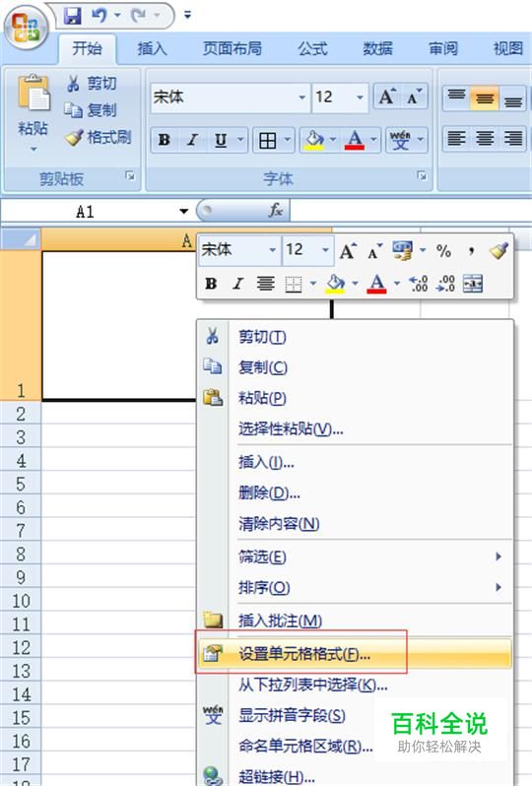Decrease font size in ribbon
532x786 pixels.
415,97
